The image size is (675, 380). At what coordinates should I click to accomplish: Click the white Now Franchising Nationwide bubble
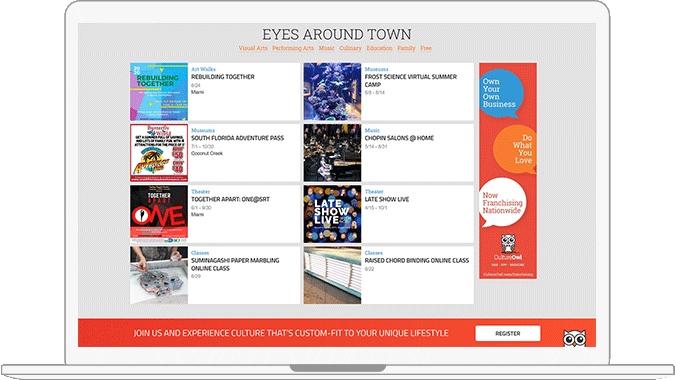point(502,202)
